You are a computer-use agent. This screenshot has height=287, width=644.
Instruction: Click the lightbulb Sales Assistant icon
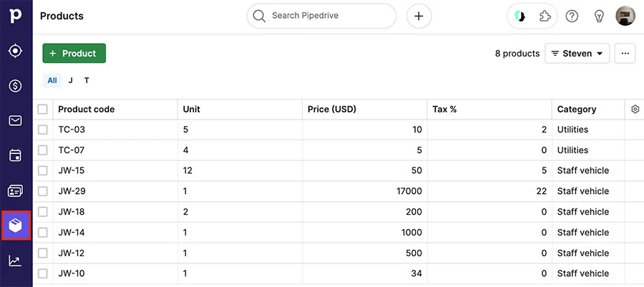tap(599, 16)
